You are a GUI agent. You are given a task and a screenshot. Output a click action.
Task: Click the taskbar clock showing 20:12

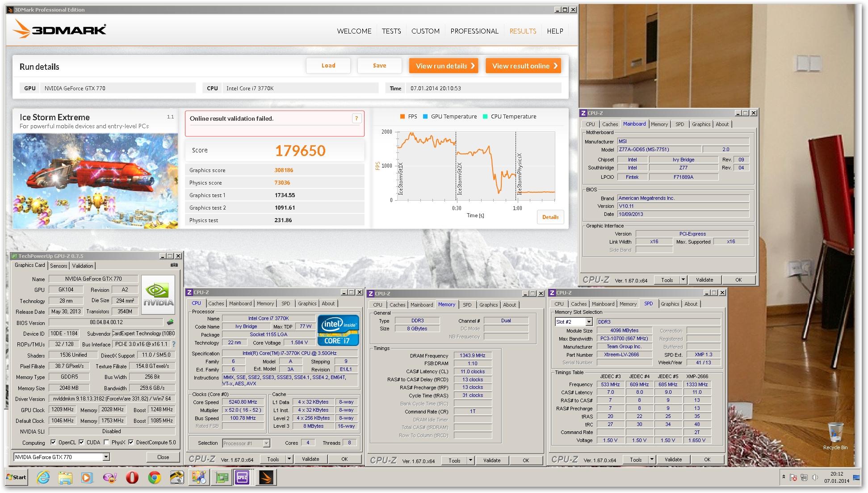click(837, 477)
